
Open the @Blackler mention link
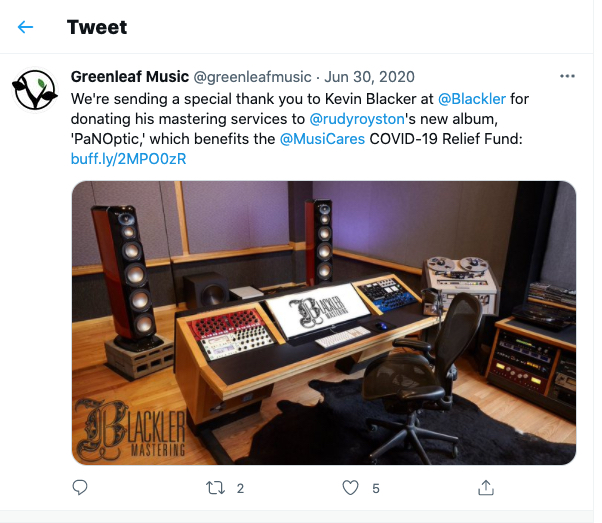[472, 99]
